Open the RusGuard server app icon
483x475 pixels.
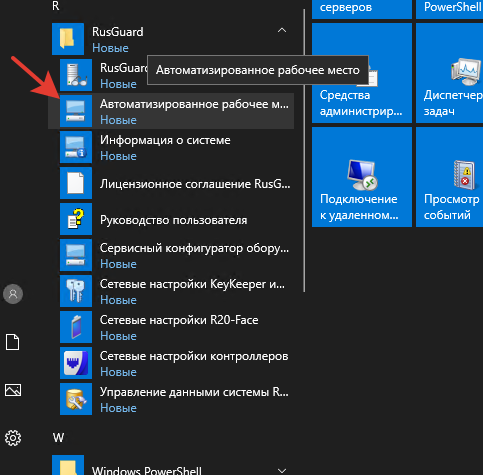coord(76,75)
